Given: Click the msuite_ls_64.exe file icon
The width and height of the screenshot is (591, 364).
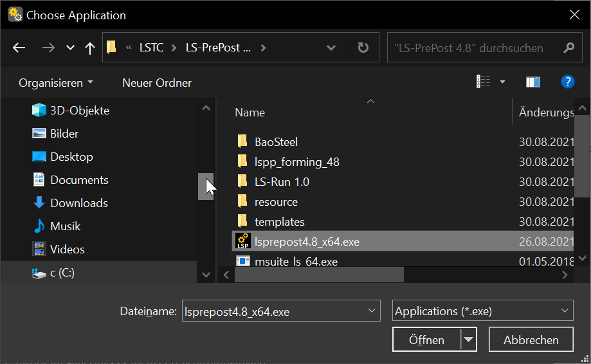Looking at the screenshot, I should point(242,260).
